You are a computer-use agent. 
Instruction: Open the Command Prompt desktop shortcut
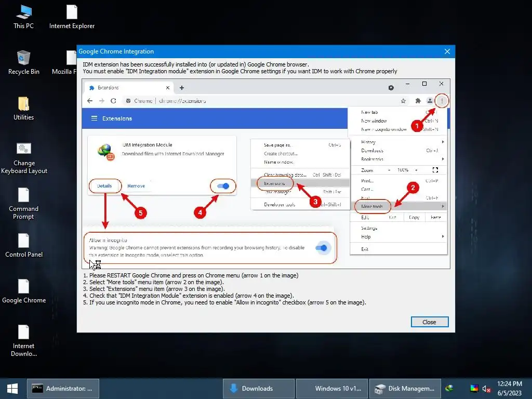(x=23, y=204)
